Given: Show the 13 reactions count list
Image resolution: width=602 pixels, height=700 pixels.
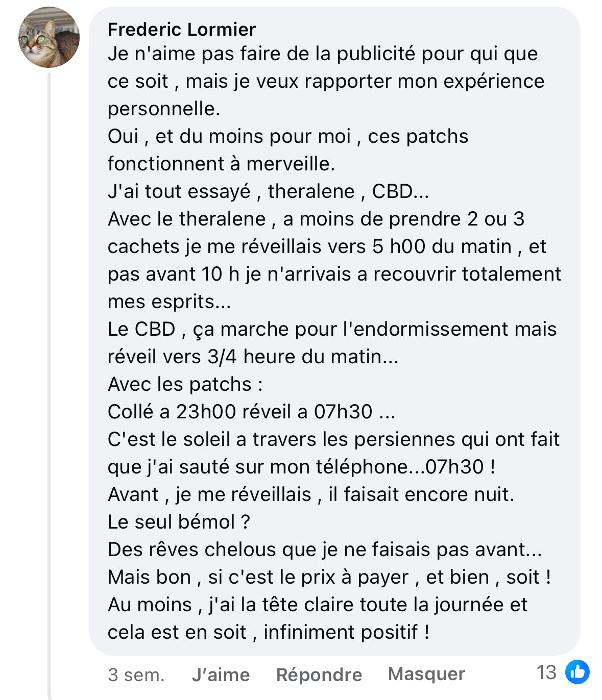Looking at the screenshot, I should 546,672.
